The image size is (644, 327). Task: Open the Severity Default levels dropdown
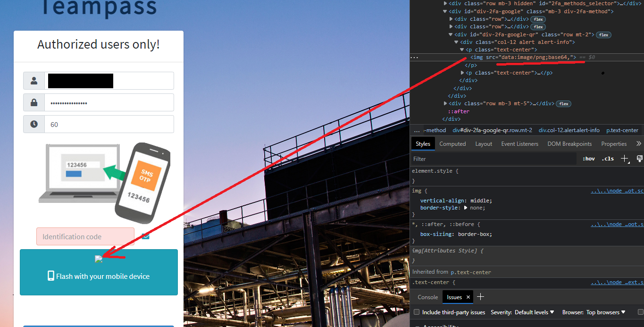[534, 312]
